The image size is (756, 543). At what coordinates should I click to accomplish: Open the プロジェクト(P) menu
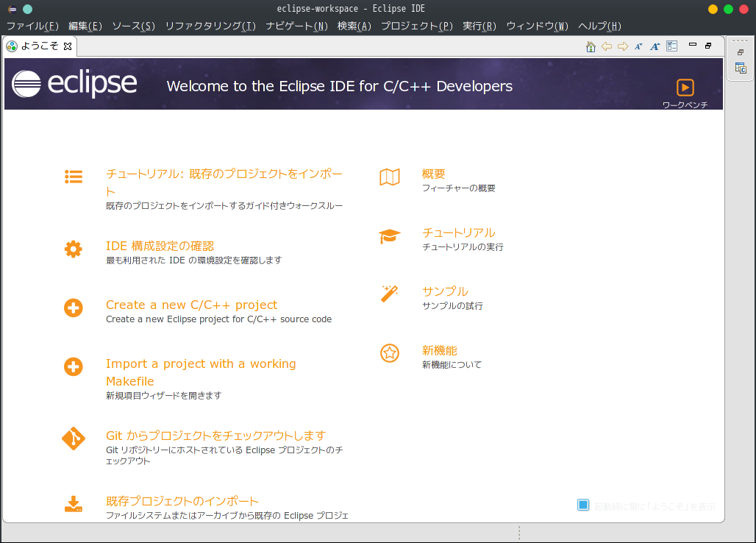click(x=417, y=26)
